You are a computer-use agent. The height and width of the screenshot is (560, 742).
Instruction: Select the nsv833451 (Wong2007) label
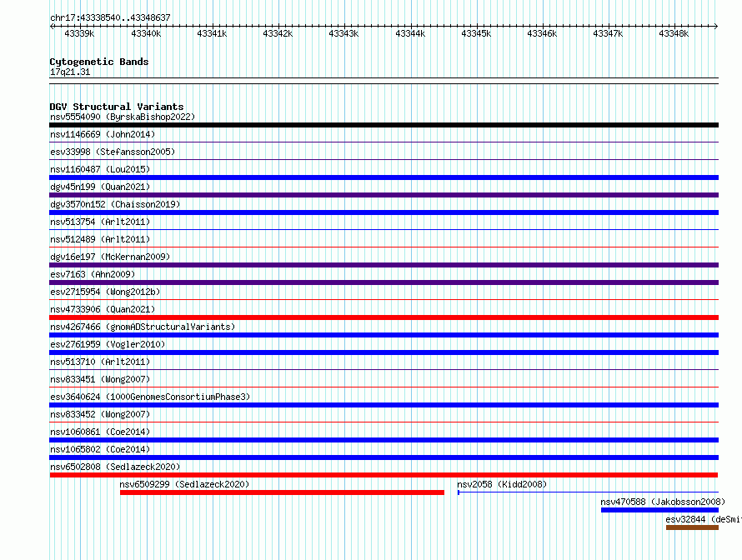tap(100, 379)
